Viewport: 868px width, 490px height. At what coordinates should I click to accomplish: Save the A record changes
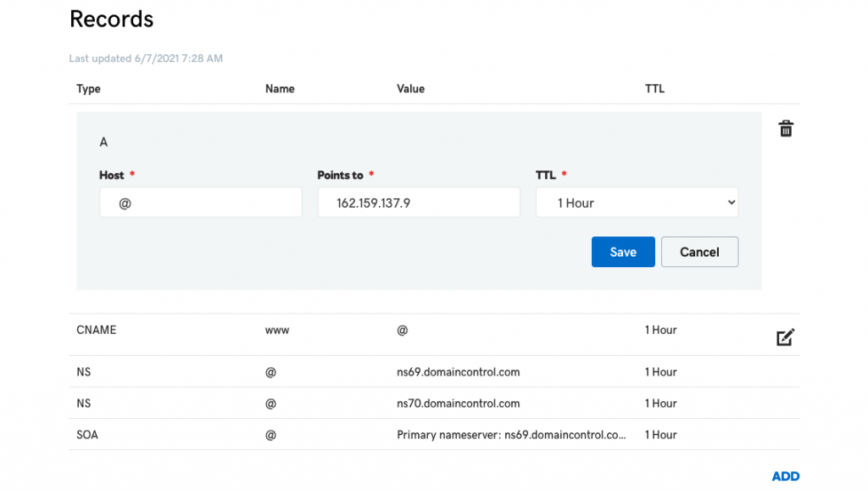(x=623, y=252)
